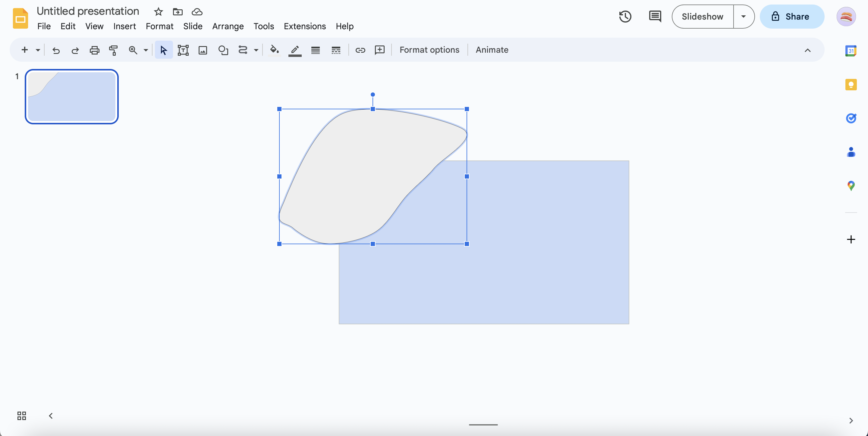
Task: Collapse the filmstrip panel arrow
Action: [51, 416]
